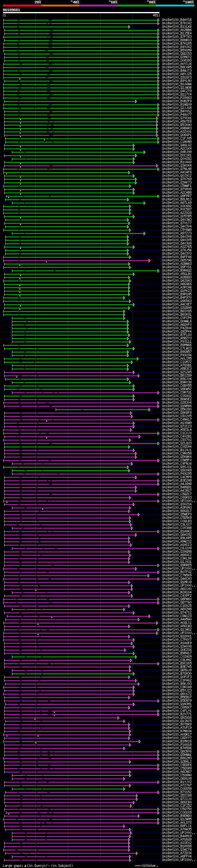
Task: Select the UniRef100_A9RJH9 label
Action: (177, 152)
